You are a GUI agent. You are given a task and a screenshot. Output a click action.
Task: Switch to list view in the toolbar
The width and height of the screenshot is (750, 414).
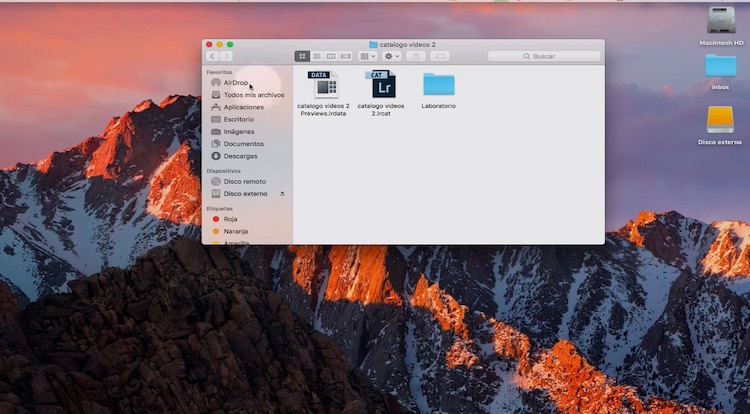click(316, 56)
